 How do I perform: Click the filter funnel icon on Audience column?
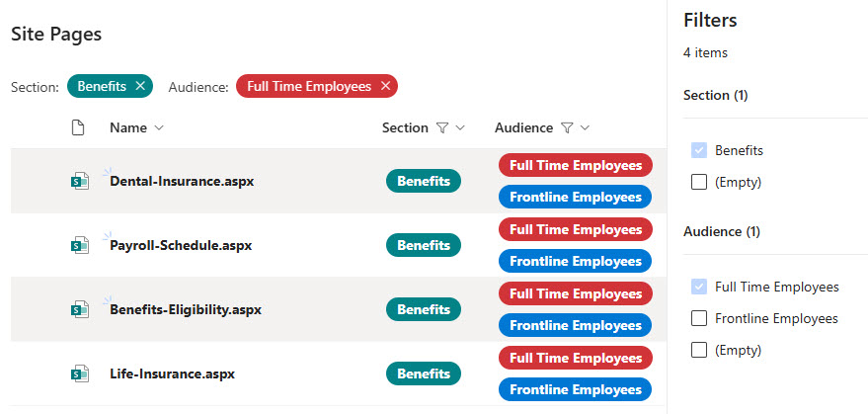[x=566, y=128]
